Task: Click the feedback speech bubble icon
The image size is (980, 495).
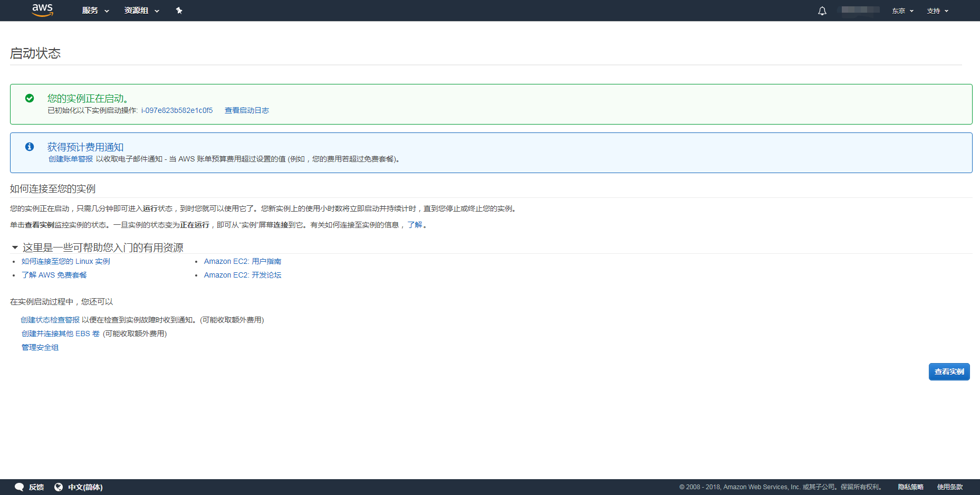Action: point(20,487)
